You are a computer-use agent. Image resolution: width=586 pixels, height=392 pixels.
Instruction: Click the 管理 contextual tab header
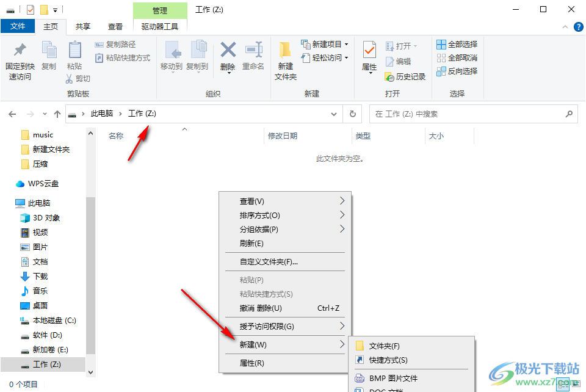point(160,10)
